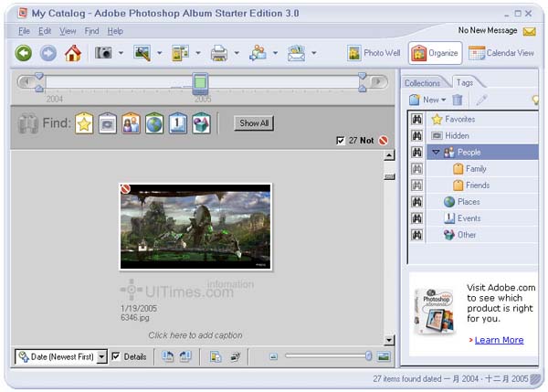
Task: Find photos by Favorites star tag
Action: (84, 123)
